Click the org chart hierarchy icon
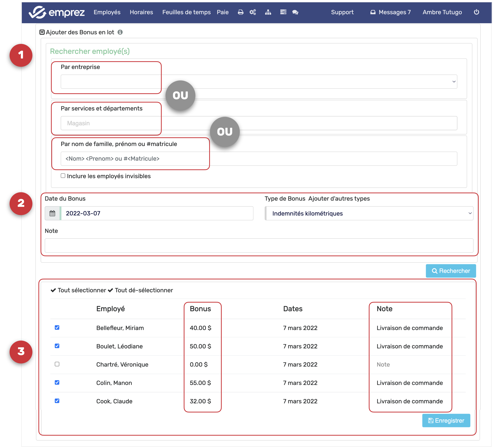 coord(268,12)
